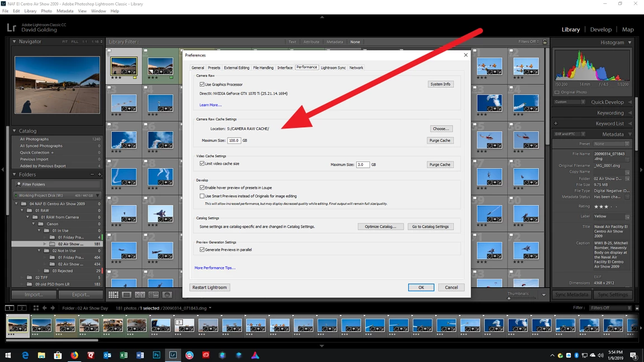Viewport: 644px width, 362px height.
Task: Open second window display button 2
Action: point(22,308)
